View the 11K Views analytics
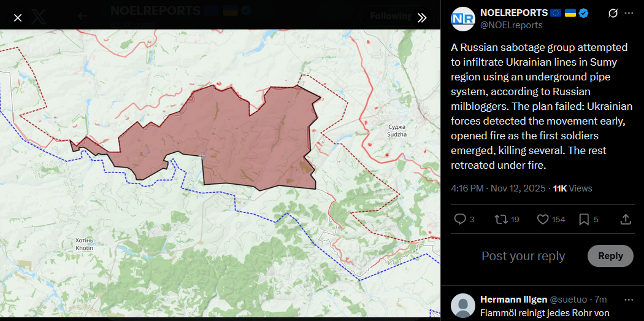Screen dimensions: 644x321 pyautogui.click(x=572, y=188)
